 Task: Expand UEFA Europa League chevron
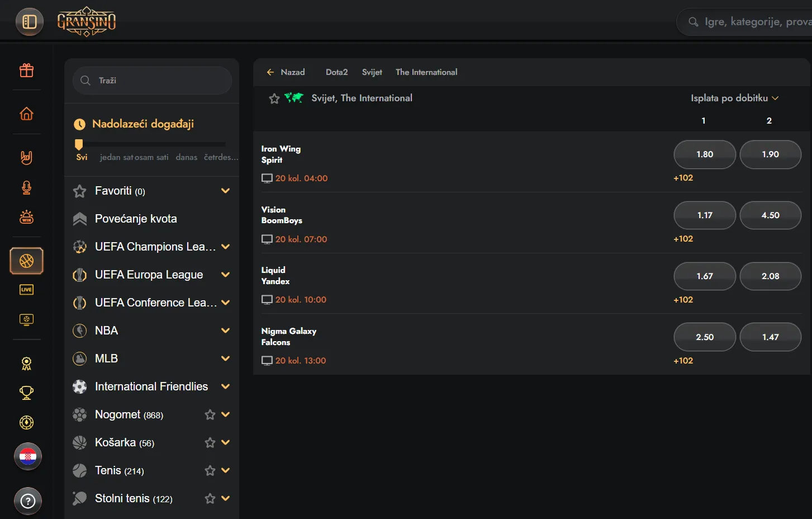coord(226,275)
